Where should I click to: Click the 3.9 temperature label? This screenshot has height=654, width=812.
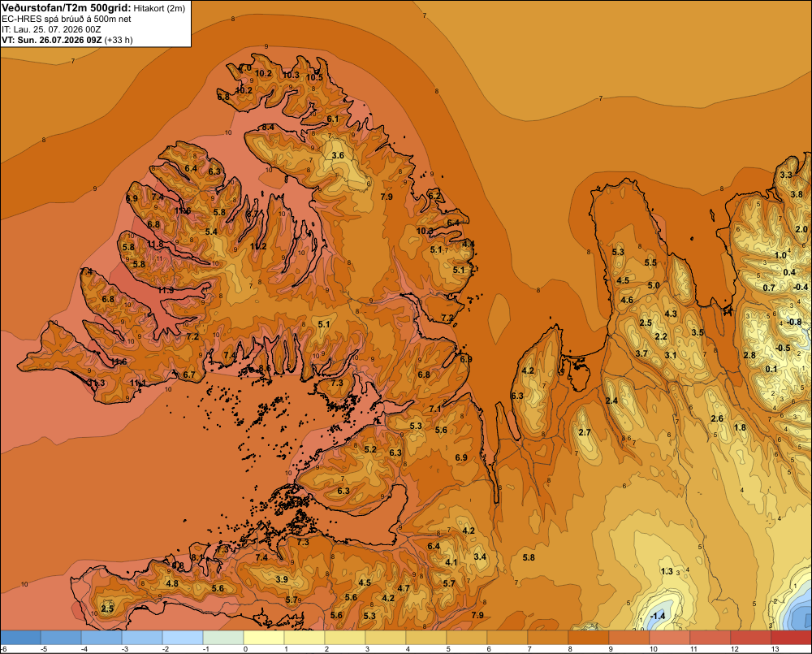point(282,579)
